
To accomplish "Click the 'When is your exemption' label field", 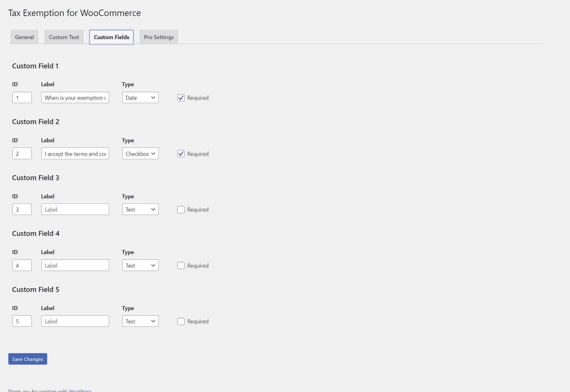I will point(75,98).
